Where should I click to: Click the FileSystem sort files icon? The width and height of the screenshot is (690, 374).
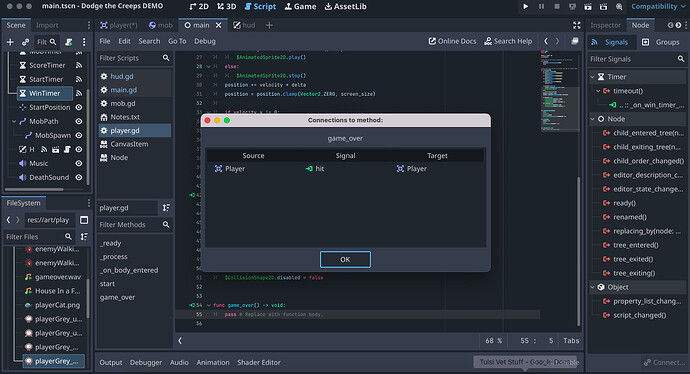point(84,237)
